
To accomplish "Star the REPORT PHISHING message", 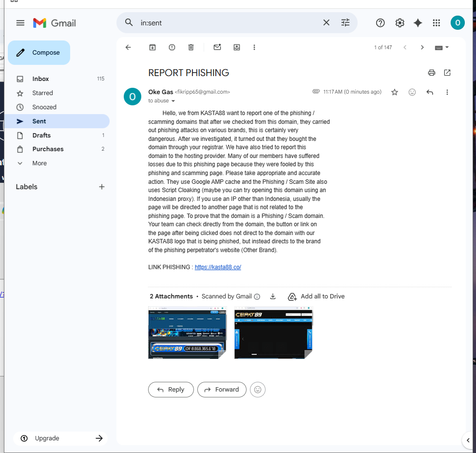I will click(x=394, y=92).
